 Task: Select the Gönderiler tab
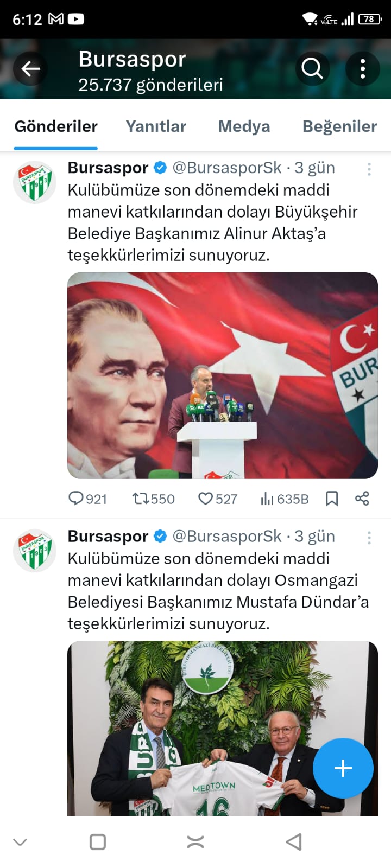point(56,126)
